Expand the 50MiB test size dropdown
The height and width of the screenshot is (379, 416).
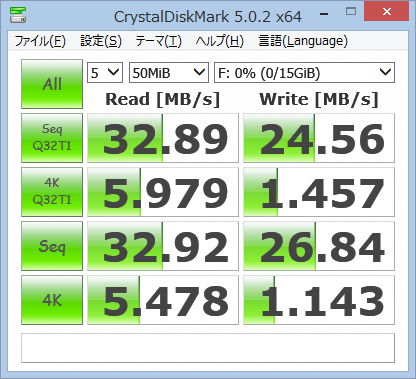tap(169, 73)
